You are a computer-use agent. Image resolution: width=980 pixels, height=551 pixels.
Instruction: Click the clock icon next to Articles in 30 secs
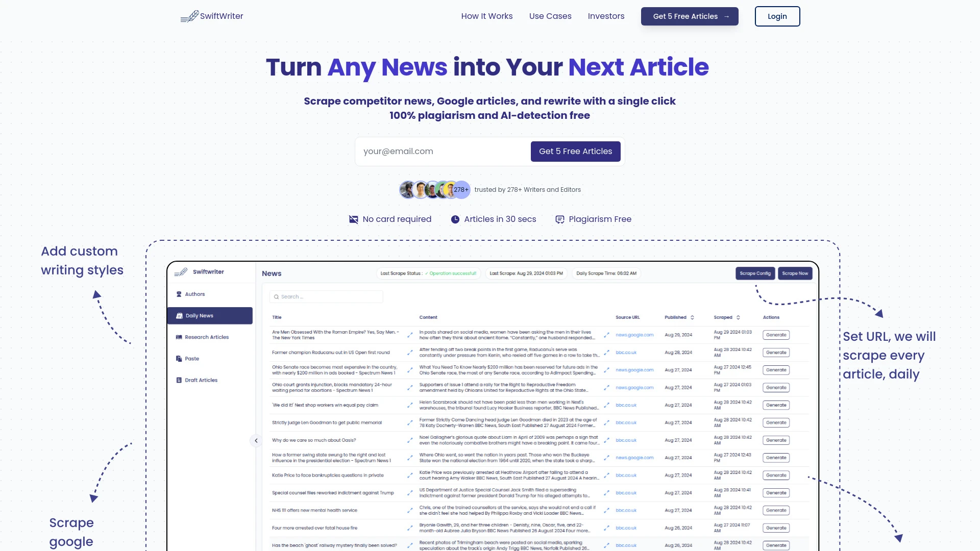[455, 219]
